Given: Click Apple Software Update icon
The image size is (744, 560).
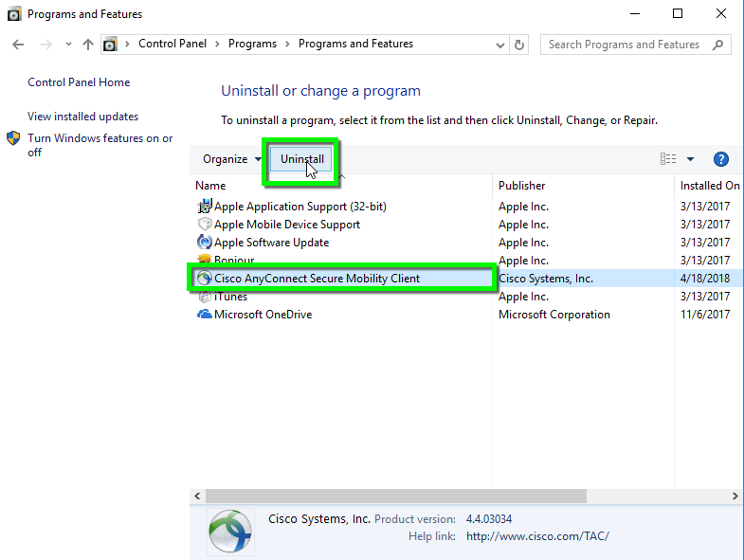Looking at the screenshot, I should coord(205,242).
